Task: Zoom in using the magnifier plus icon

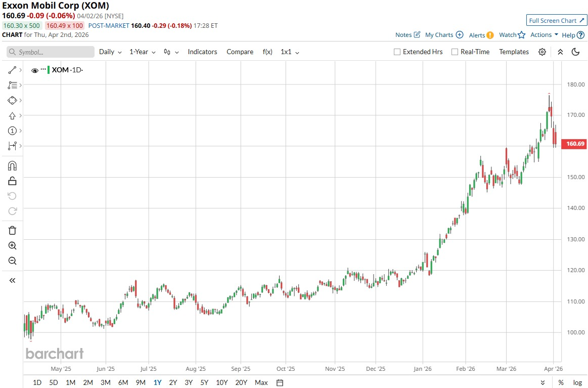Action: click(x=12, y=246)
